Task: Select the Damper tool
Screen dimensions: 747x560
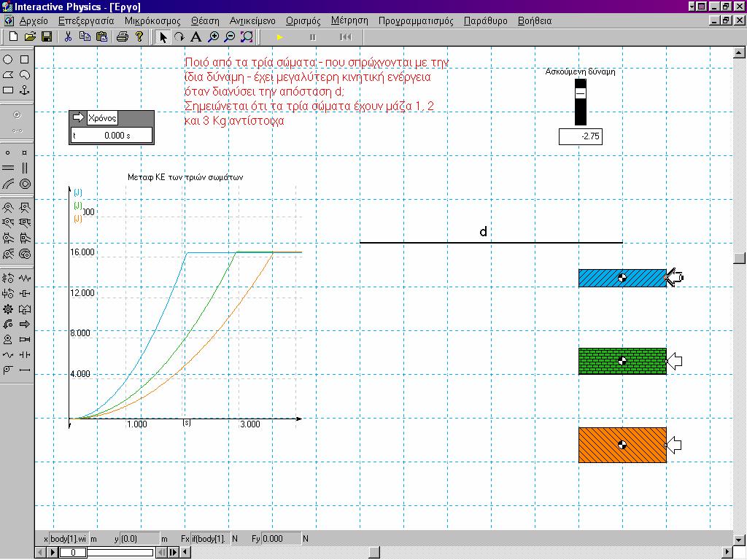Action: 24,293
